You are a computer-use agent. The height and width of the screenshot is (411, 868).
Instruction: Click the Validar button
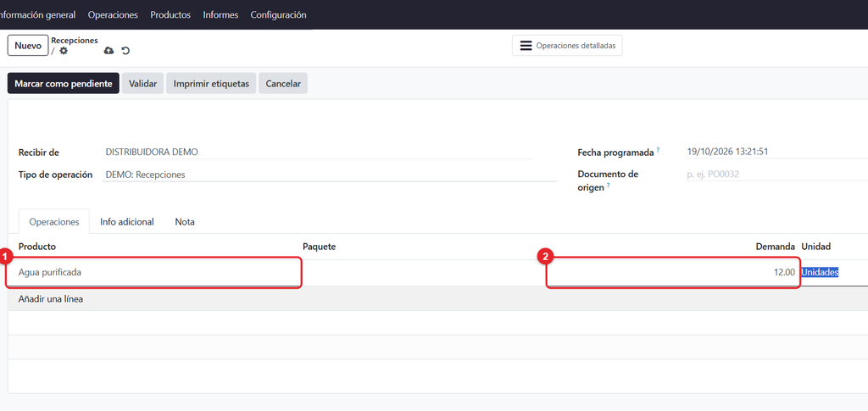tap(142, 84)
